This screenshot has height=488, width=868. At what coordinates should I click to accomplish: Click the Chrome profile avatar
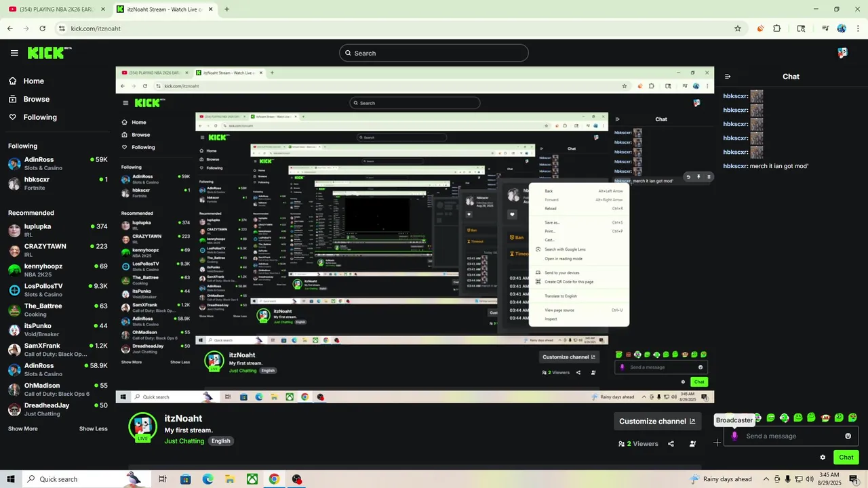click(842, 28)
